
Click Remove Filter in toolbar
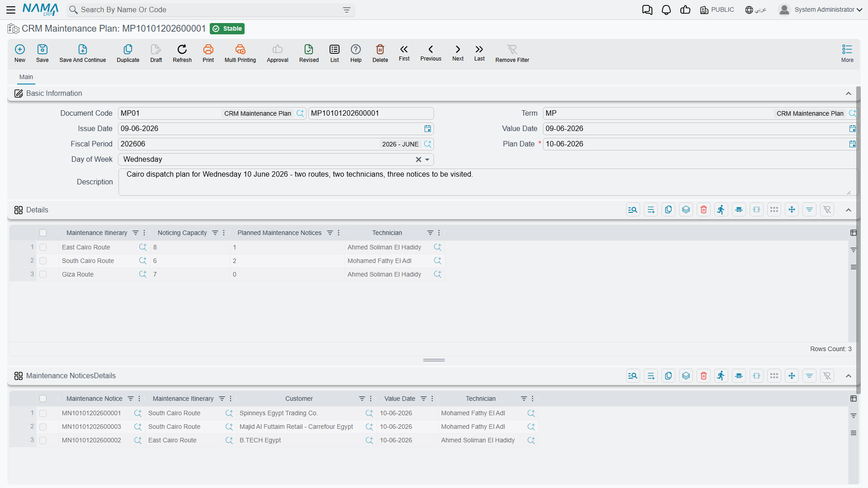click(512, 53)
